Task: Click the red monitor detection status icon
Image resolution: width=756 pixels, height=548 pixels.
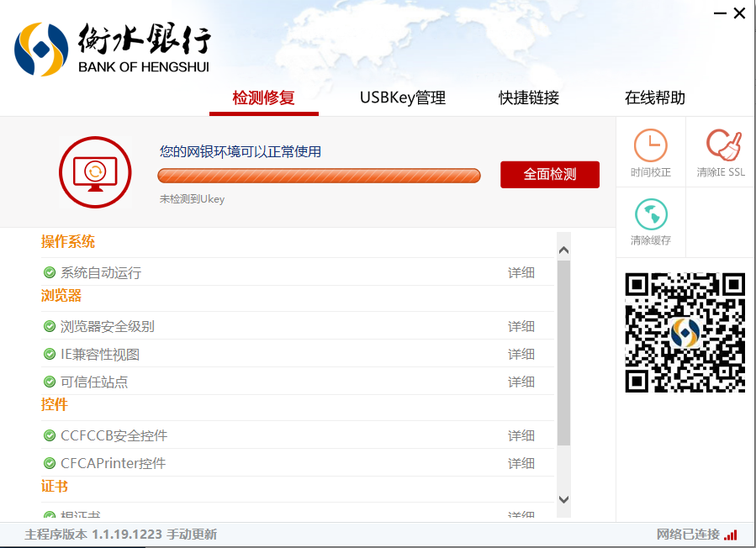Action: [95, 171]
